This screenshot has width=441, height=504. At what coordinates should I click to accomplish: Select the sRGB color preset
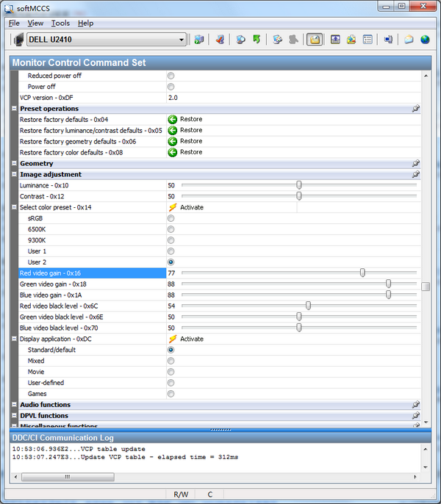(x=171, y=218)
